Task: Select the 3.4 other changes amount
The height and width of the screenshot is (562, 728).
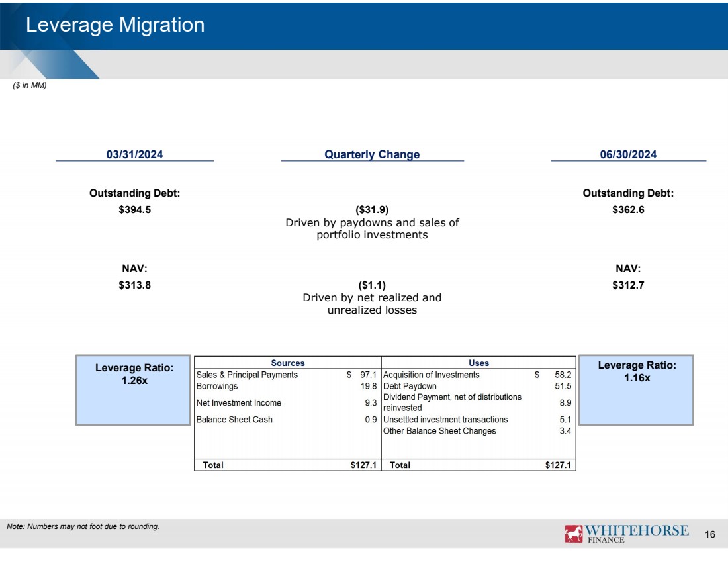Action: [x=565, y=431]
